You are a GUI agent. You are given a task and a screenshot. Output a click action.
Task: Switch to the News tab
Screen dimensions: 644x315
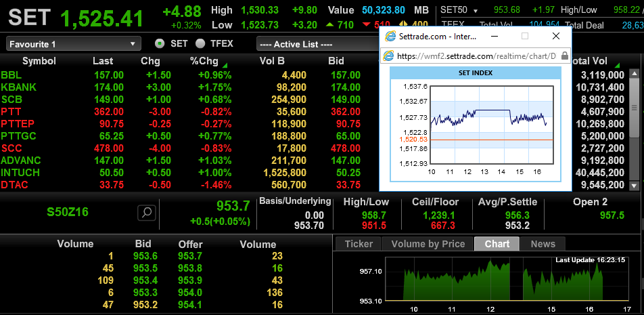tap(543, 244)
